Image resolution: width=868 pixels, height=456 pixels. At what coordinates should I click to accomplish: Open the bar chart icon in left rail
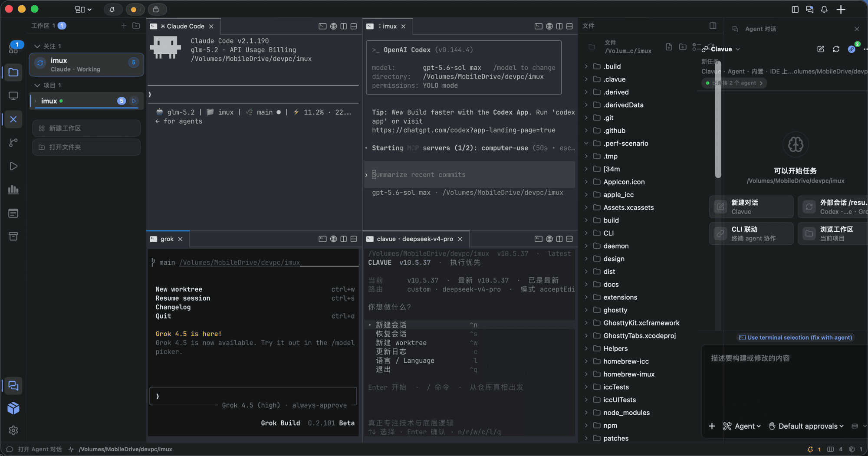[13, 190]
